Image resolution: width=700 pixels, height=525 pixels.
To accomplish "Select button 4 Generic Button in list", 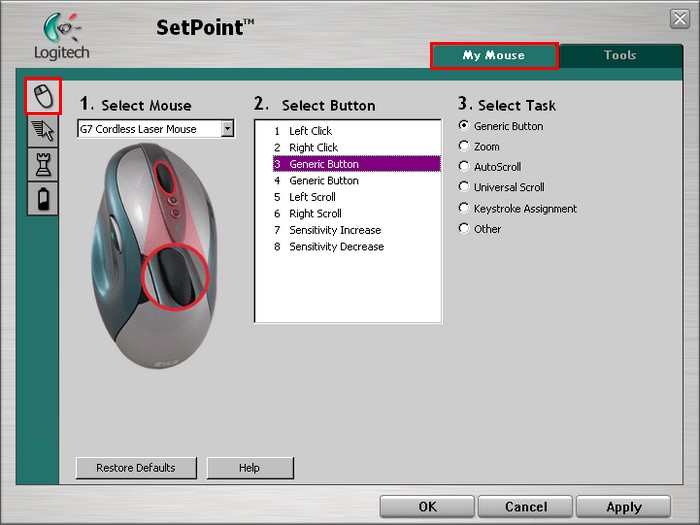I will point(356,180).
